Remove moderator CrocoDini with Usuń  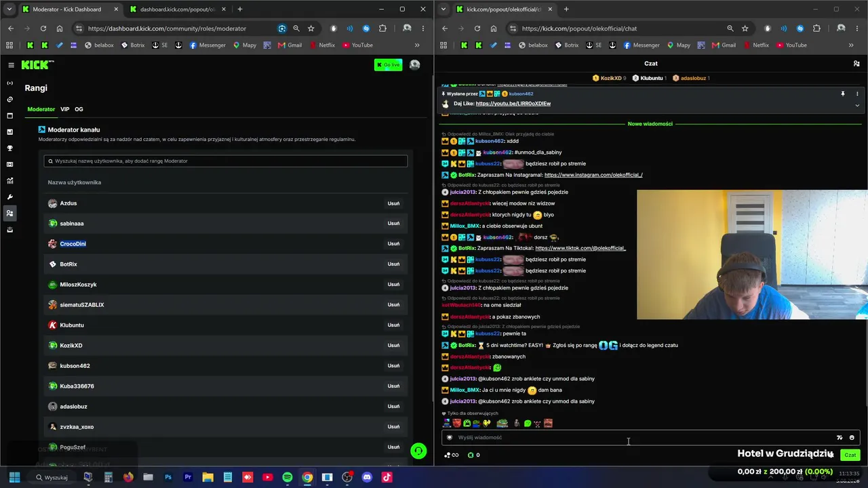pos(393,244)
